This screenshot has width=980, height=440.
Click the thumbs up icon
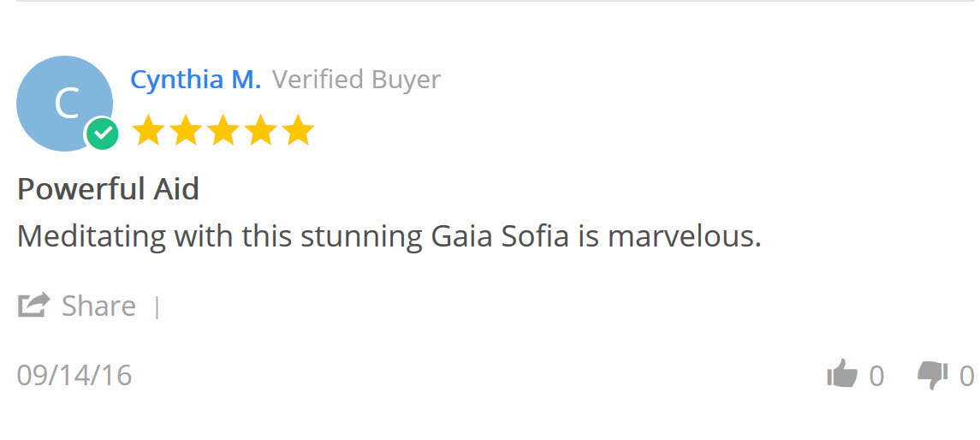click(x=842, y=374)
